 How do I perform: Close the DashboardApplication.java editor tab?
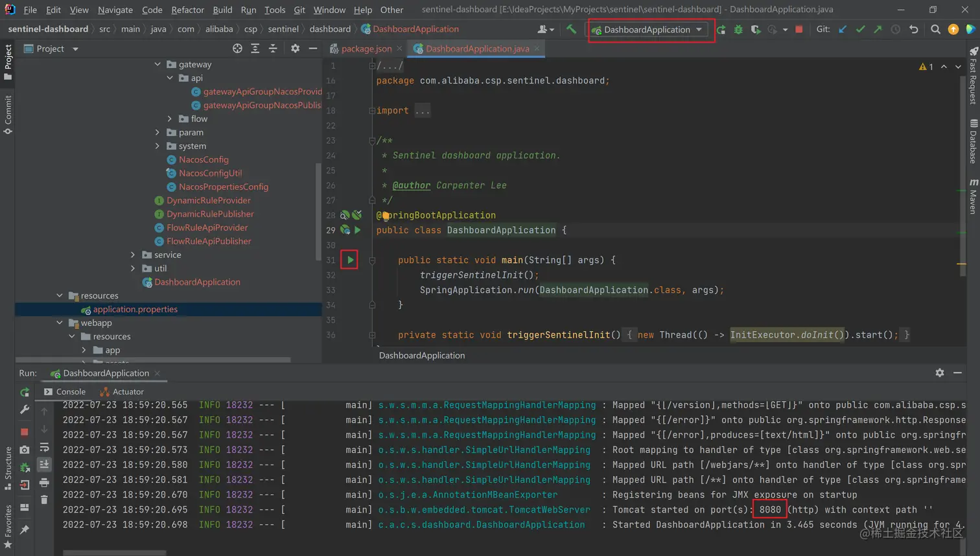(537, 49)
